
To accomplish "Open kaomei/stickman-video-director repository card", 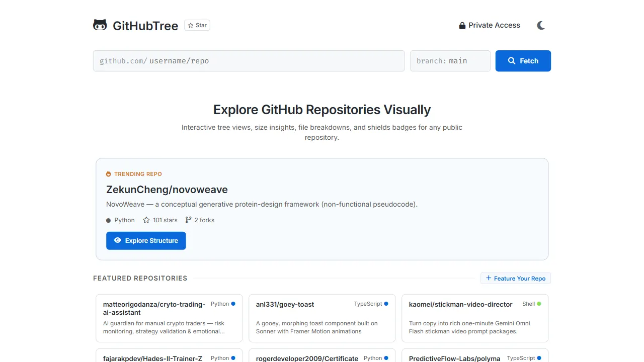I will click(x=475, y=318).
